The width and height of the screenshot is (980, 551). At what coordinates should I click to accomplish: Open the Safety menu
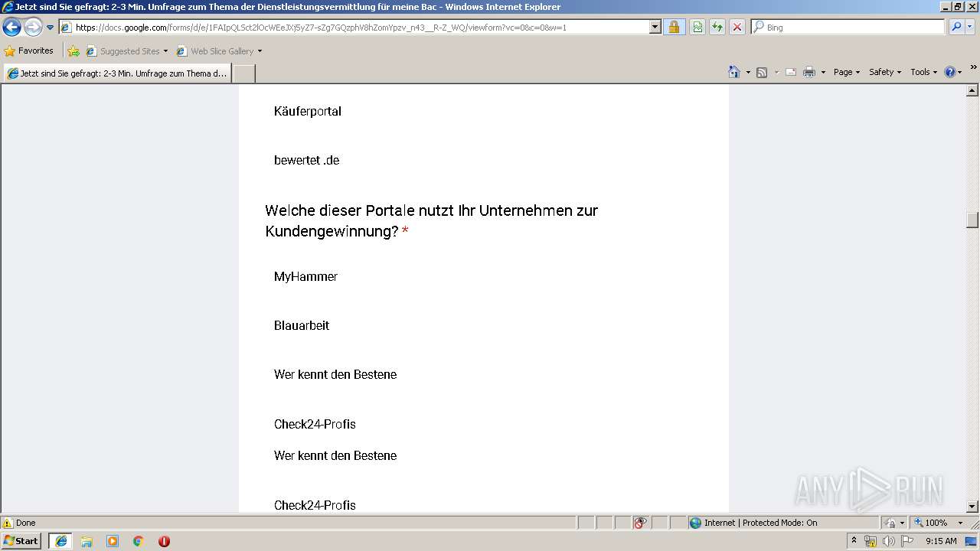(885, 72)
